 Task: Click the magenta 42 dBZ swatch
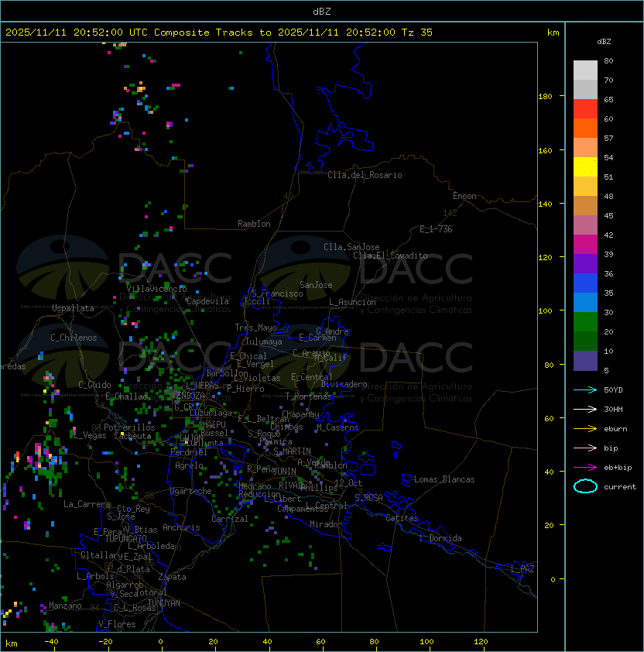[x=585, y=245]
